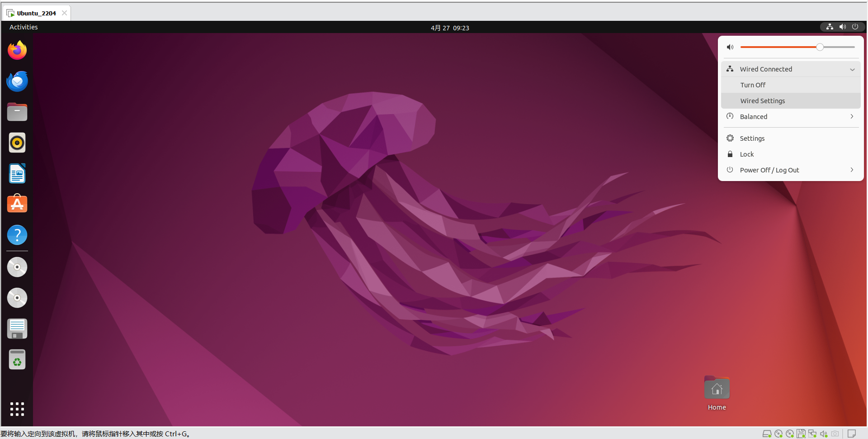Screen dimensions: 868x439
Task: Click VMware camera status icon
Action: (835, 434)
